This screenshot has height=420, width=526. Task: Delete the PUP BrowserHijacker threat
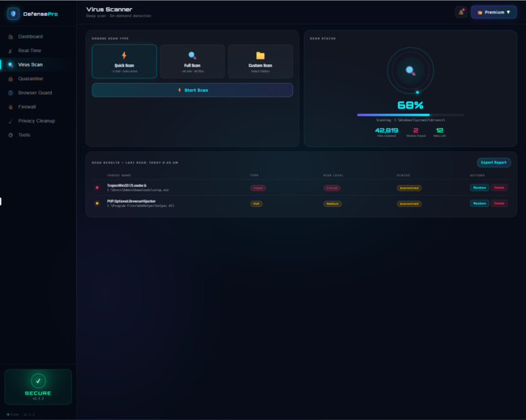click(499, 203)
